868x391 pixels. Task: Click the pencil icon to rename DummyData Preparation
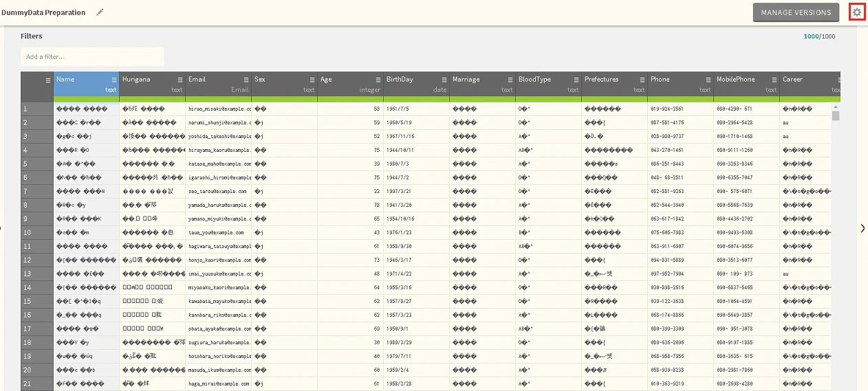[x=100, y=12]
